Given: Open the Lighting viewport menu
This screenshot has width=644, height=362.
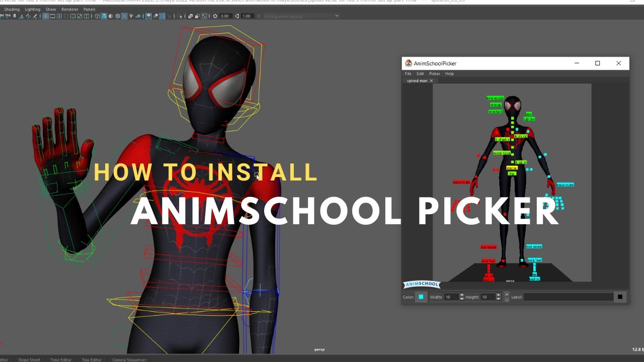Looking at the screenshot, I should click(x=33, y=9).
